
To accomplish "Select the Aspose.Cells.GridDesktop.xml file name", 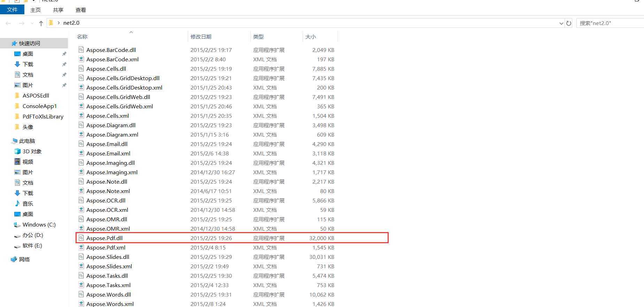I will 124,87.
